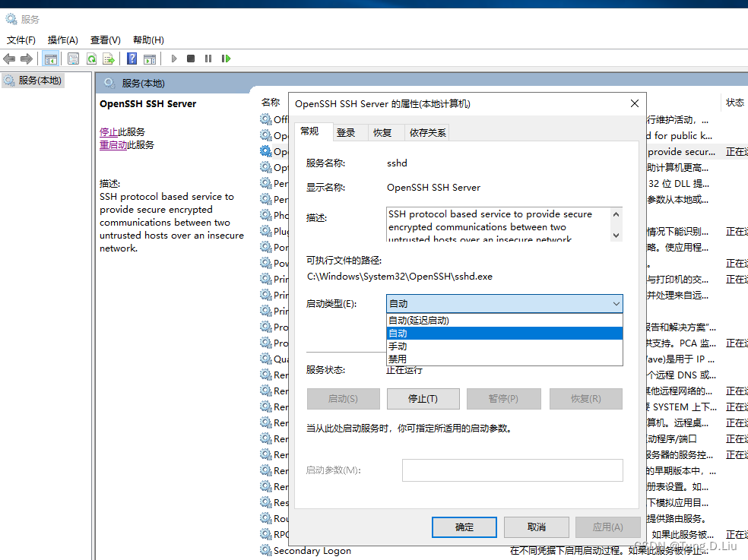The height and width of the screenshot is (560, 748).
Task: Click the Refresh toolbar icon
Action: pos(91,59)
